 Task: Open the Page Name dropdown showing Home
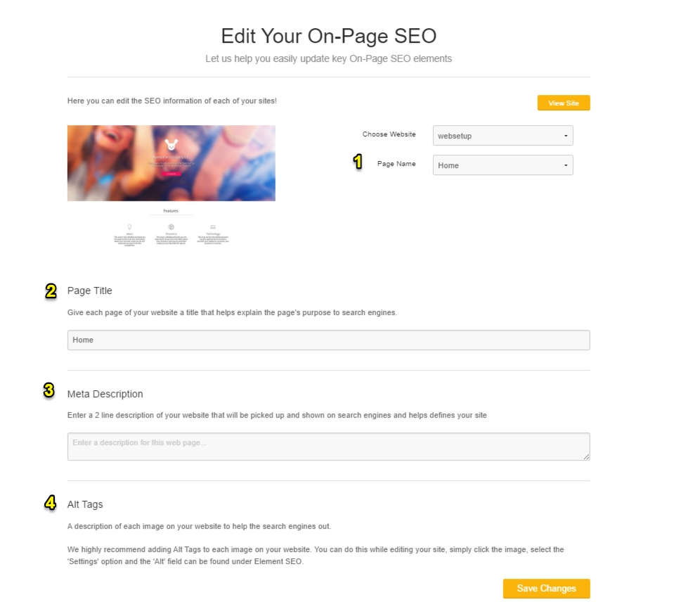(x=503, y=165)
